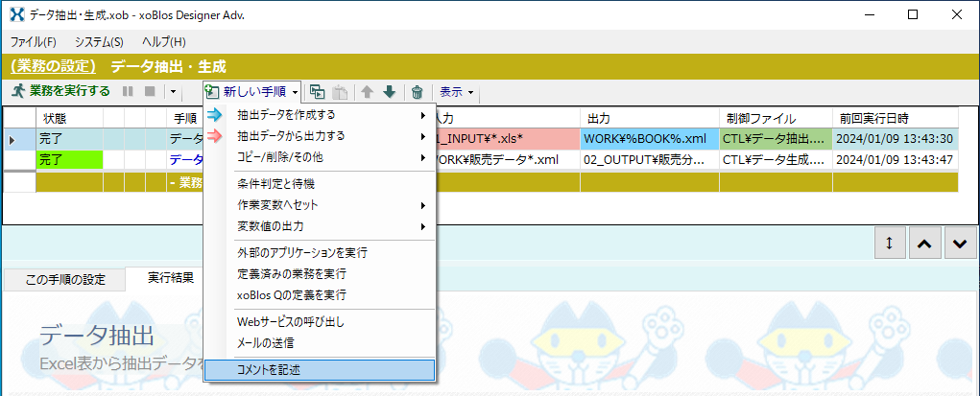The image size is (980, 396).
Task: Click the copy step icon
Action: [x=318, y=92]
